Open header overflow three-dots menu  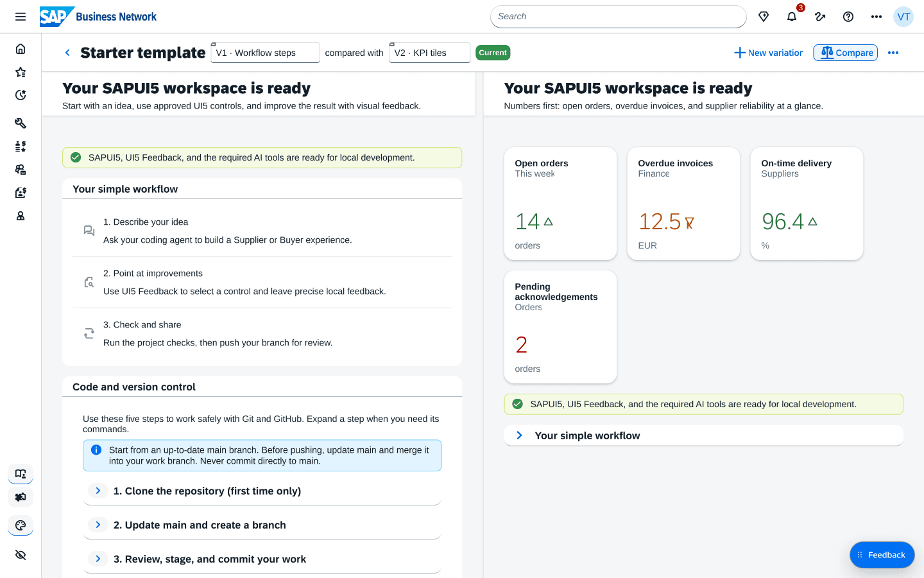pyautogui.click(x=877, y=17)
